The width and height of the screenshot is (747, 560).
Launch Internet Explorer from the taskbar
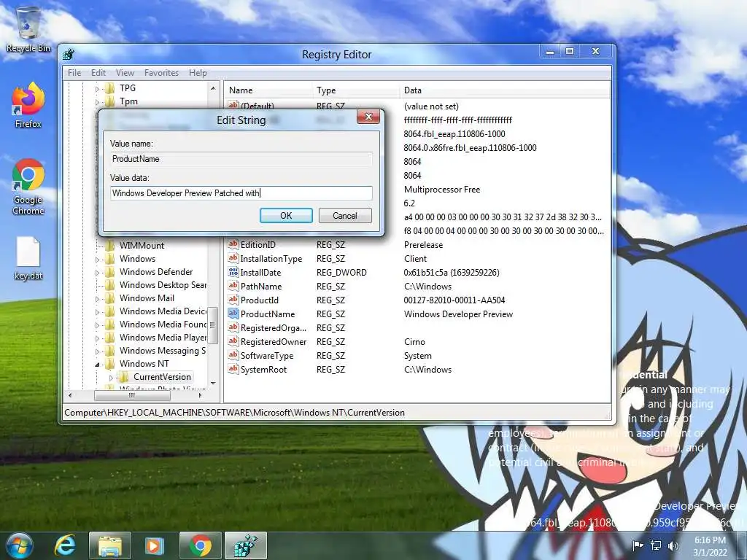click(65, 545)
